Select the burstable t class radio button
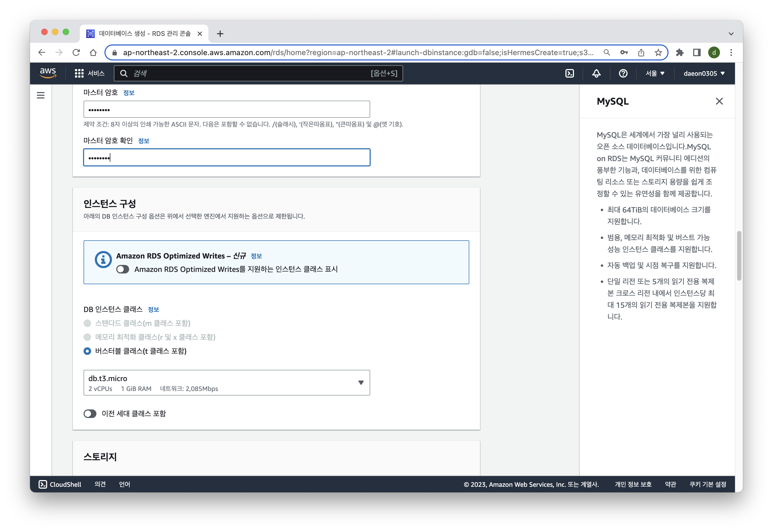The width and height of the screenshot is (773, 532). [87, 351]
